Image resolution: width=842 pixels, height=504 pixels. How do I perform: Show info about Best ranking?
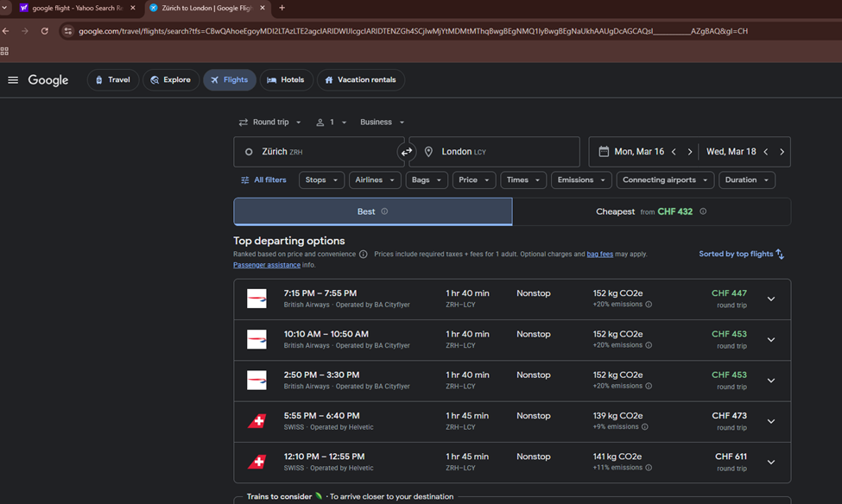point(384,211)
